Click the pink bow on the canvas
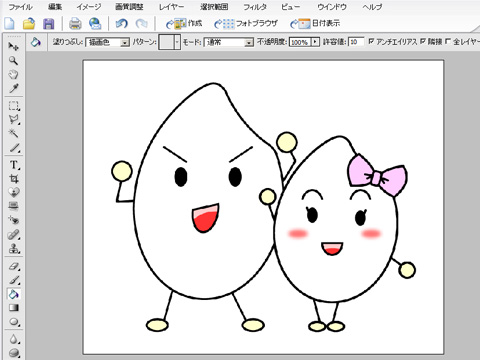This screenshot has width=480, height=360. 377,175
